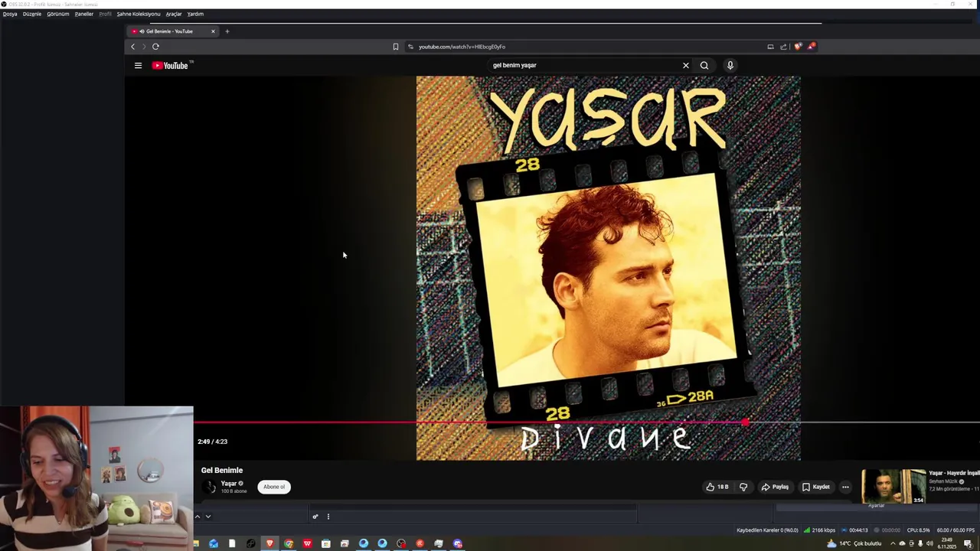Open the clock and date 23:49
This screenshot has height=551, width=980.
(x=949, y=543)
